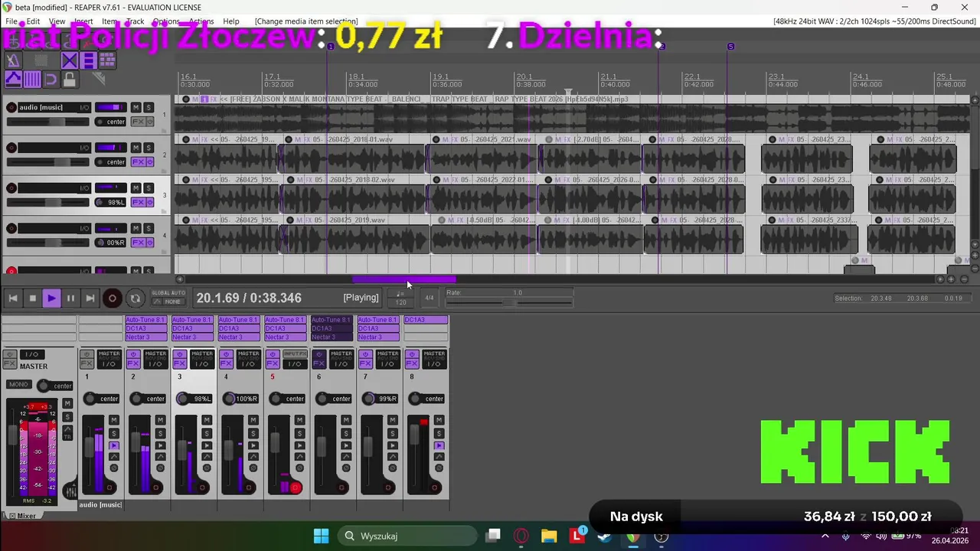Open 4/4 time signature selector
Viewport: 980px width, 551px height.
coord(429,298)
